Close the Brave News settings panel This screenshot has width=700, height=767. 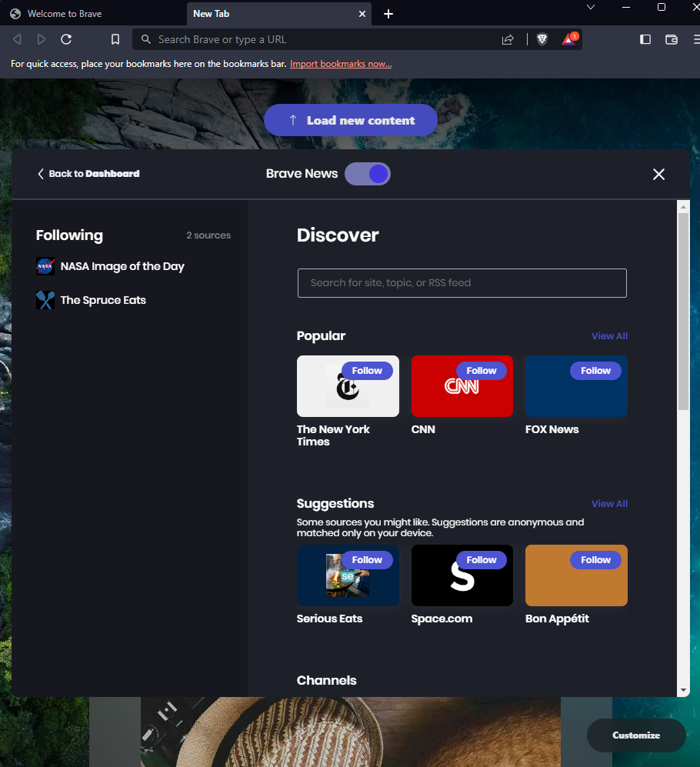(x=658, y=174)
